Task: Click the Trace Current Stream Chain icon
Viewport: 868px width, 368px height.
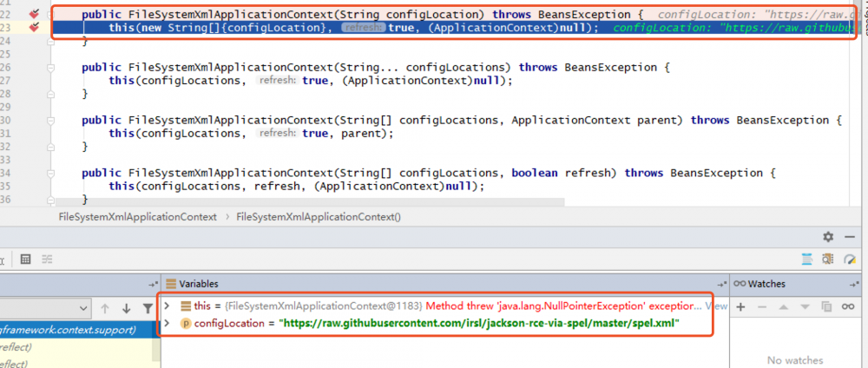Action: click(x=48, y=259)
